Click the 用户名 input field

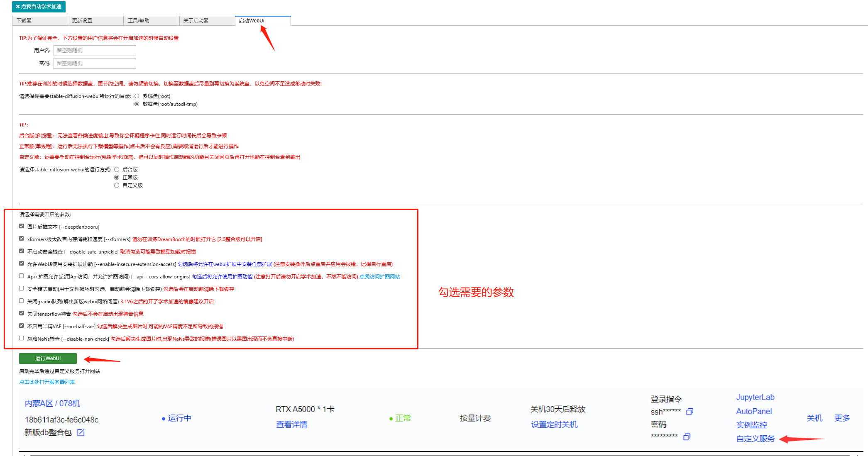95,50
